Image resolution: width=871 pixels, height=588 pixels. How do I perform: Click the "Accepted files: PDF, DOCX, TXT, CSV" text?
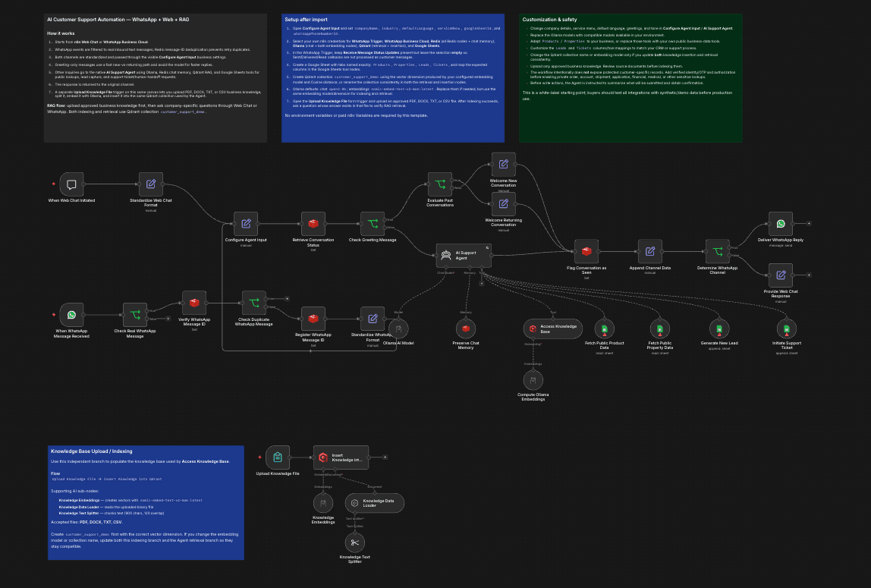(86, 523)
